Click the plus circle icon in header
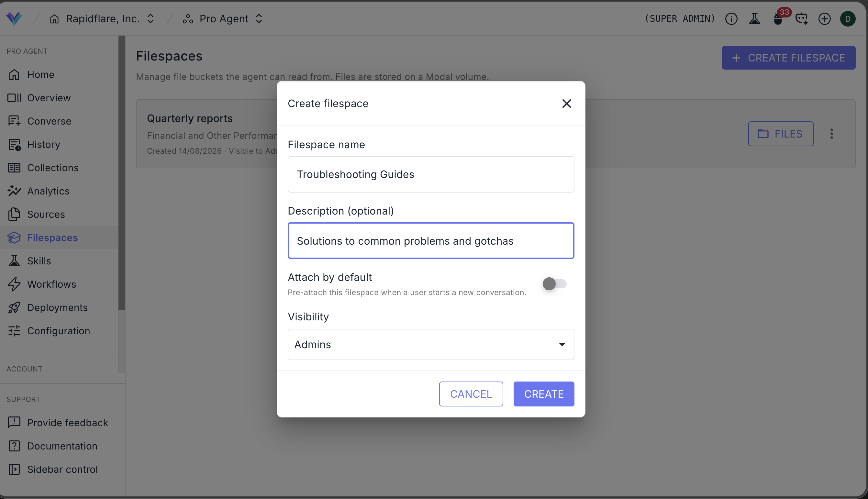The width and height of the screenshot is (868, 499). [x=825, y=18]
